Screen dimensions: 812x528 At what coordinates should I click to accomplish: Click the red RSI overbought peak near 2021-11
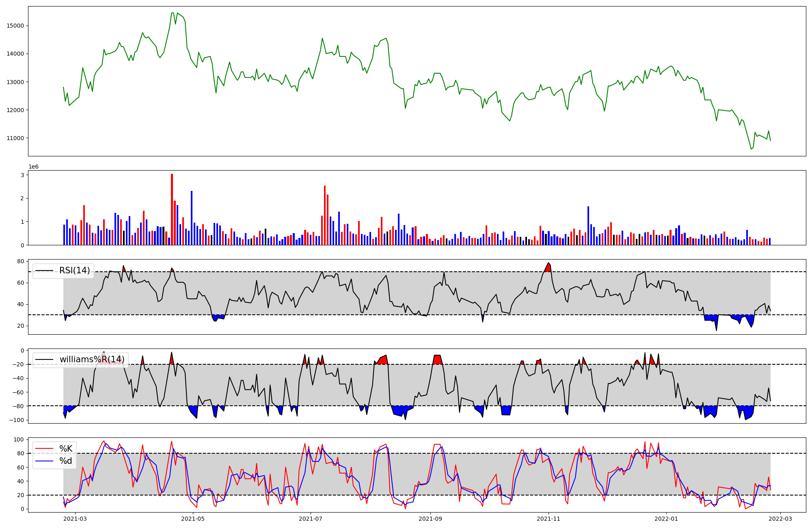tap(549, 268)
